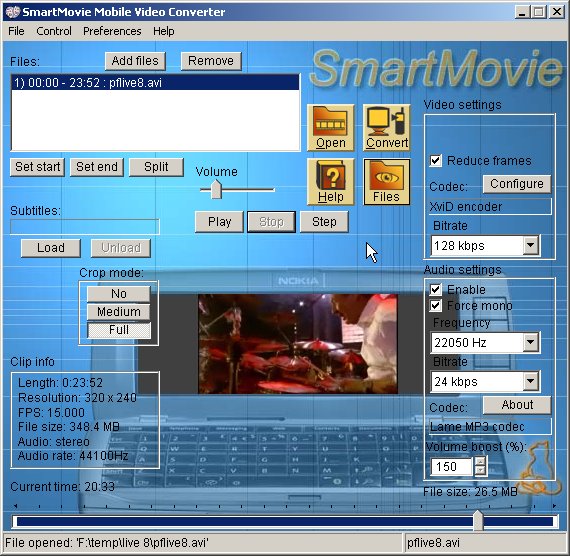This screenshot has height=556, width=570.
Task: Click the Files eye folder icon
Action: pyautogui.click(x=387, y=182)
